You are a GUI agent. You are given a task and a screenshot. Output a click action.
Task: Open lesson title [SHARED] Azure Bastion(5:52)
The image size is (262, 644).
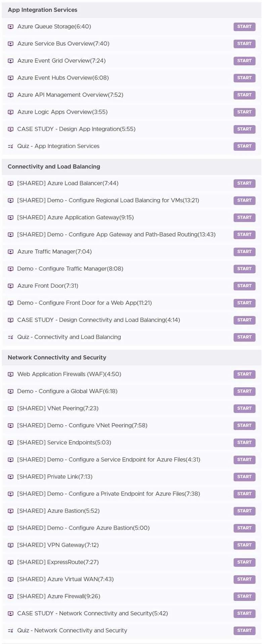(58, 511)
